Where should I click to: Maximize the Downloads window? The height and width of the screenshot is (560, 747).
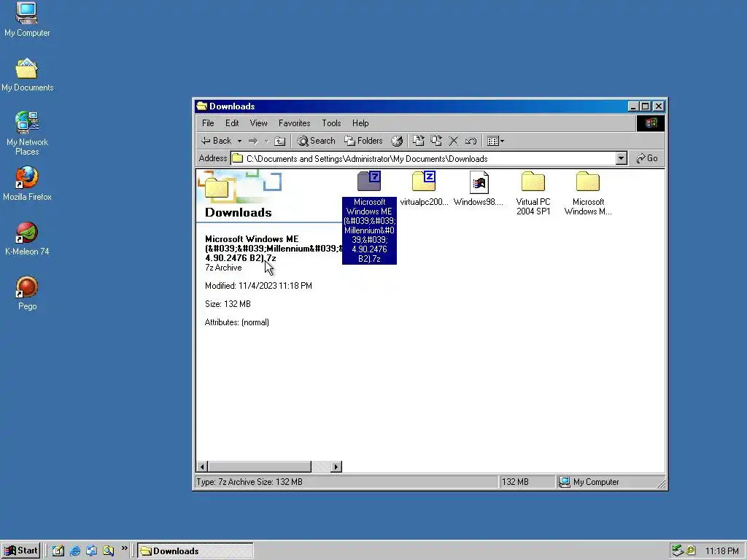(645, 106)
